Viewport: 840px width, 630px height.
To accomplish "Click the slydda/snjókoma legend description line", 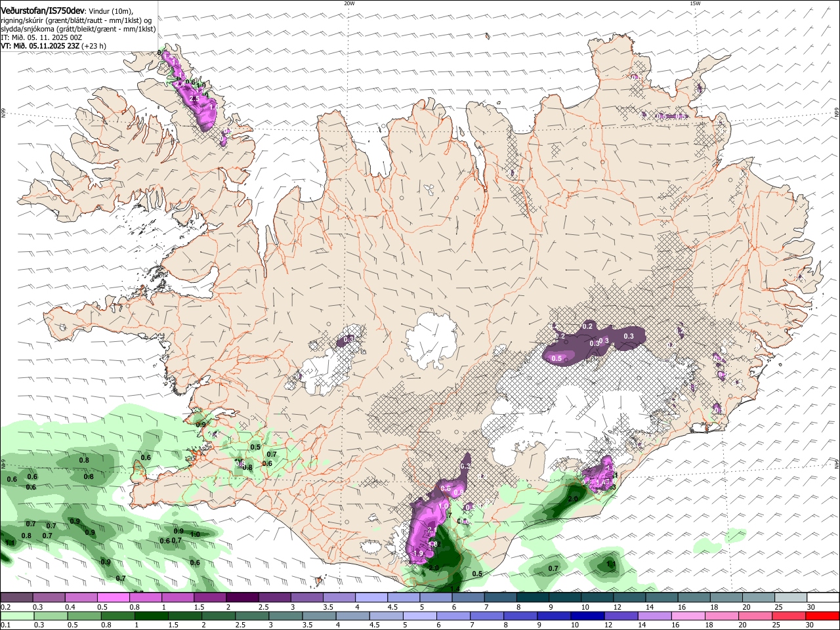I will click(x=78, y=29).
